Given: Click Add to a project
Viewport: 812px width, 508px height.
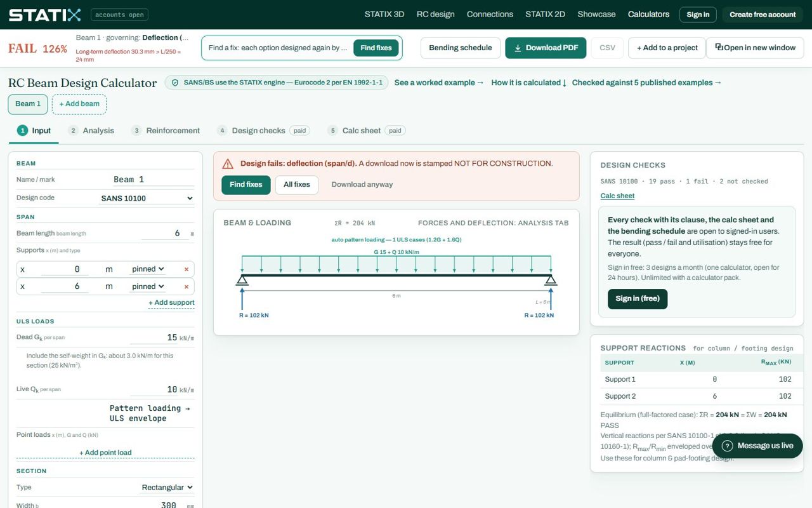Looking at the screenshot, I should [667, 48].
